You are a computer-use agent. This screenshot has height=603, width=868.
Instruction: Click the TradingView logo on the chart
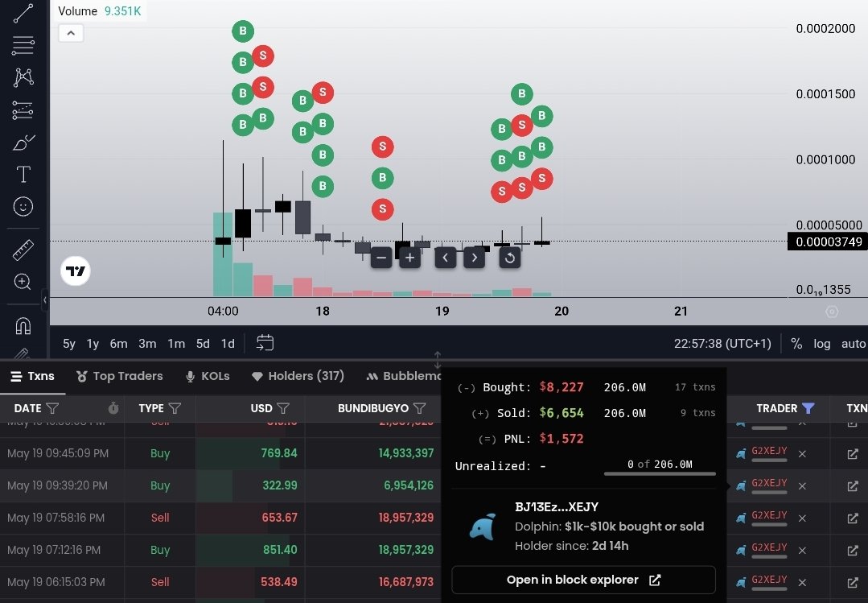(76, 271)
